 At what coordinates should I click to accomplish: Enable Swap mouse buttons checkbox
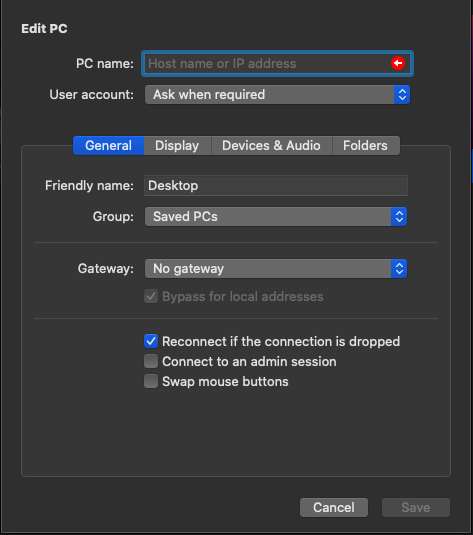click(x=151, y=381)
